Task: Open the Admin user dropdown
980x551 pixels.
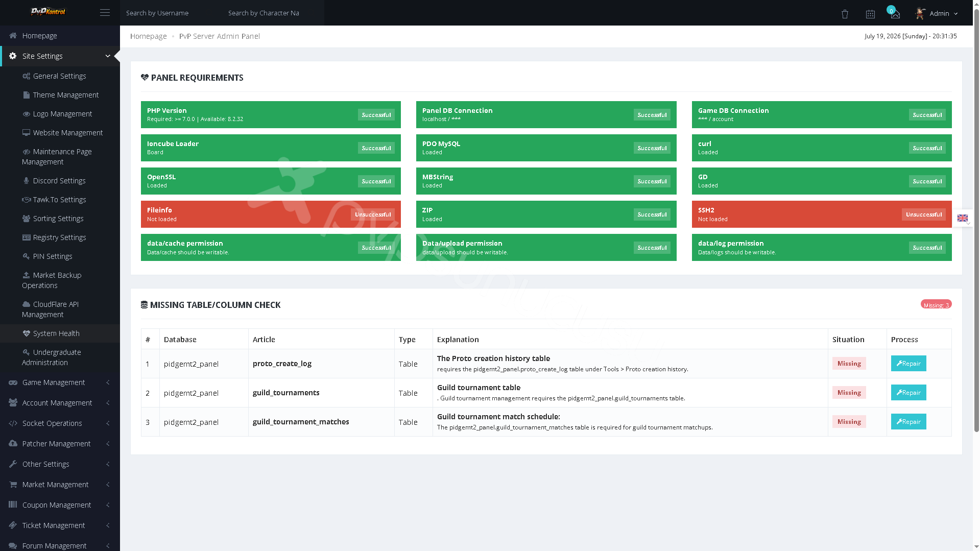Action: (x=937, y=13)
